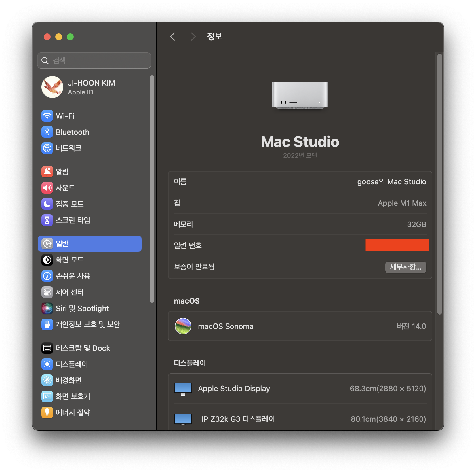Click the 32GB memory value
476x473 pixels.
pyautogui.click(x=417, y=224)
